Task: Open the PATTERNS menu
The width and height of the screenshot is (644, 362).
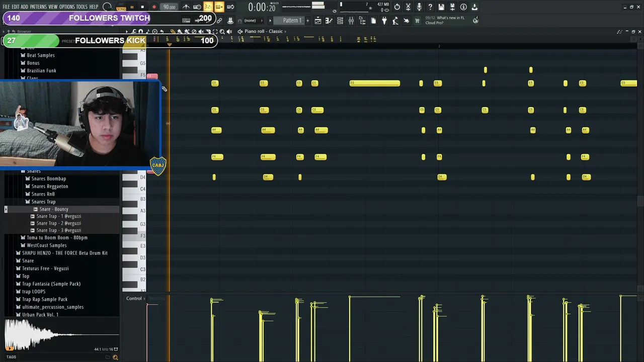Action: coord(38,7)
